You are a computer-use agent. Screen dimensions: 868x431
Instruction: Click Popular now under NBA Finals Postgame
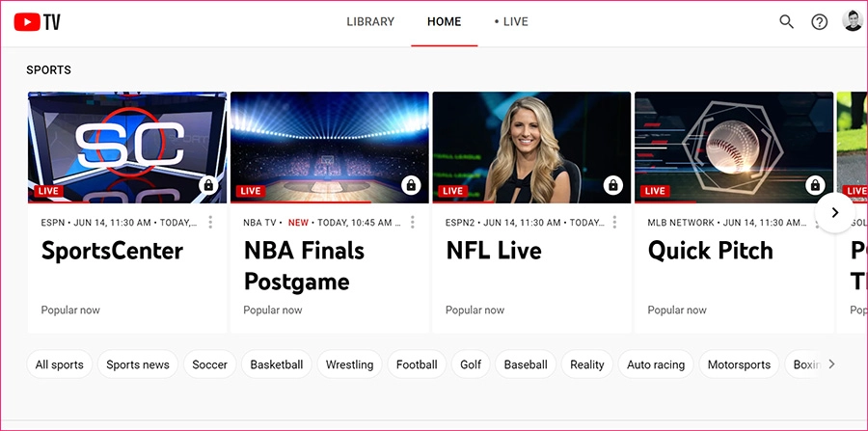pyautogui.click(x=273, y=310)
